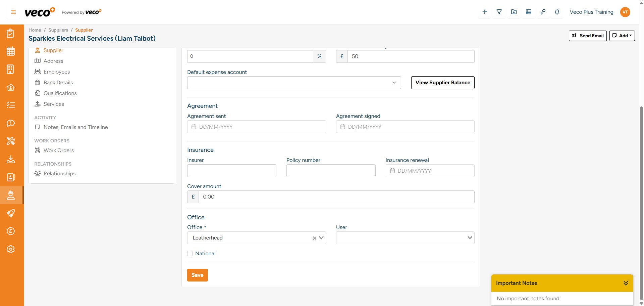Viewport: 644px width, 306px height.
Task: Open Notes, Emails and Timeline
Action: pos(75,127)
